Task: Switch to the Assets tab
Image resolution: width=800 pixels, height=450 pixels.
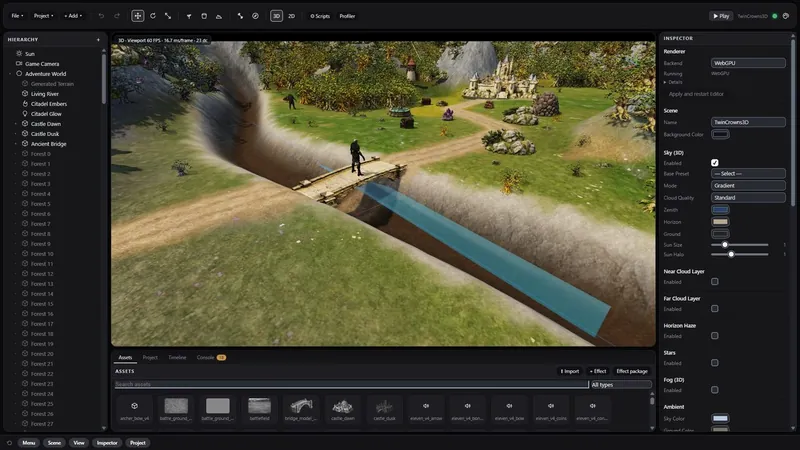Action: tap(125, 358)
